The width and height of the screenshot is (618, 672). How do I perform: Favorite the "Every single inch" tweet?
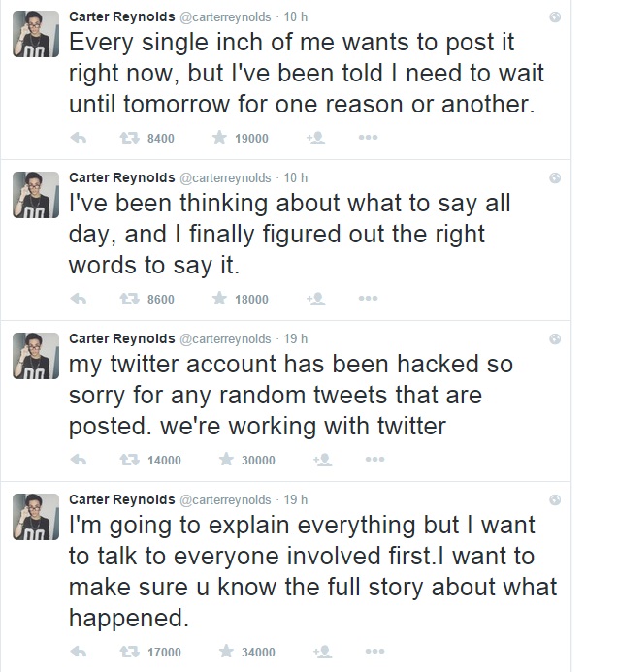pyautogui.click(x=220, y=138)
